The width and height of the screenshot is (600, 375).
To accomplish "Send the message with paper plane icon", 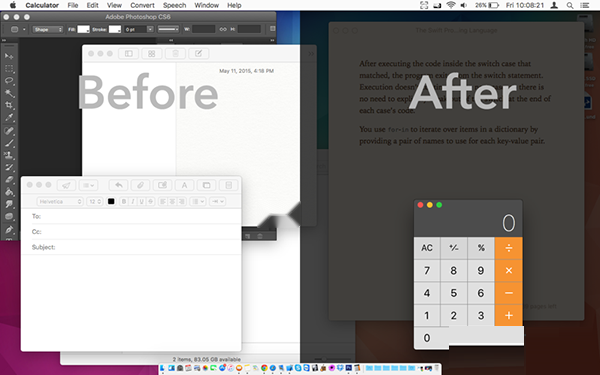I will click(x=66, y=185).
